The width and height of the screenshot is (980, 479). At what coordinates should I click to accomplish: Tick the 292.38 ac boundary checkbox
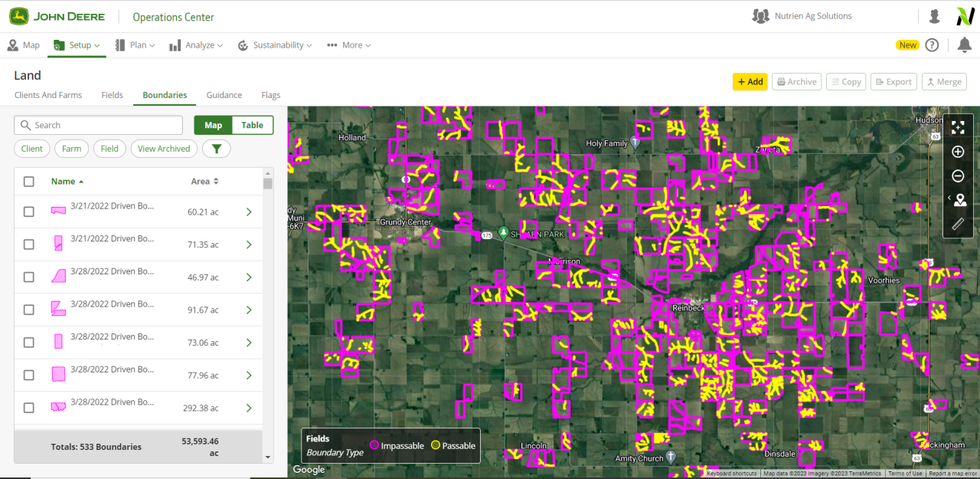29,408
